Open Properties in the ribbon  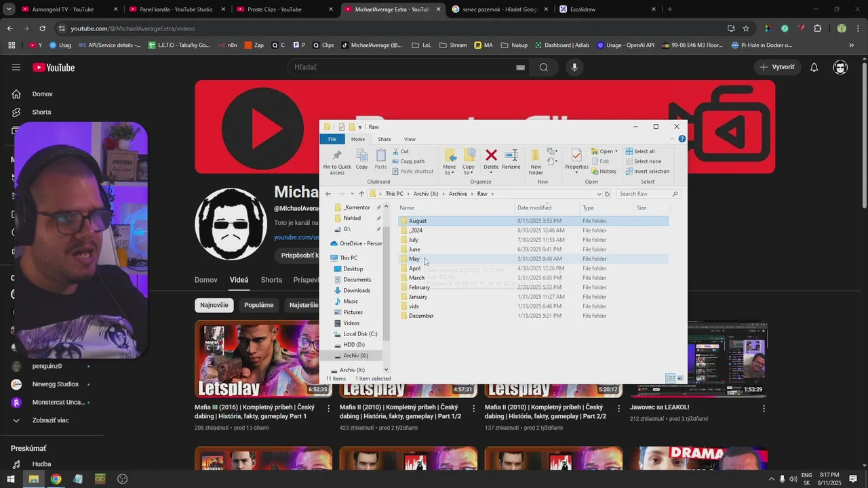[576, 160]
